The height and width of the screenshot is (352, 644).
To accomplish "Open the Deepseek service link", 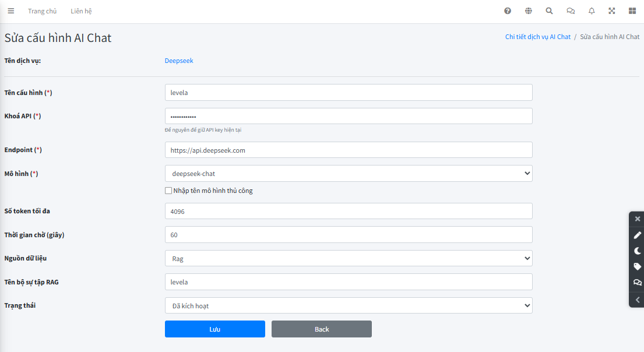I will coord(179,61).
